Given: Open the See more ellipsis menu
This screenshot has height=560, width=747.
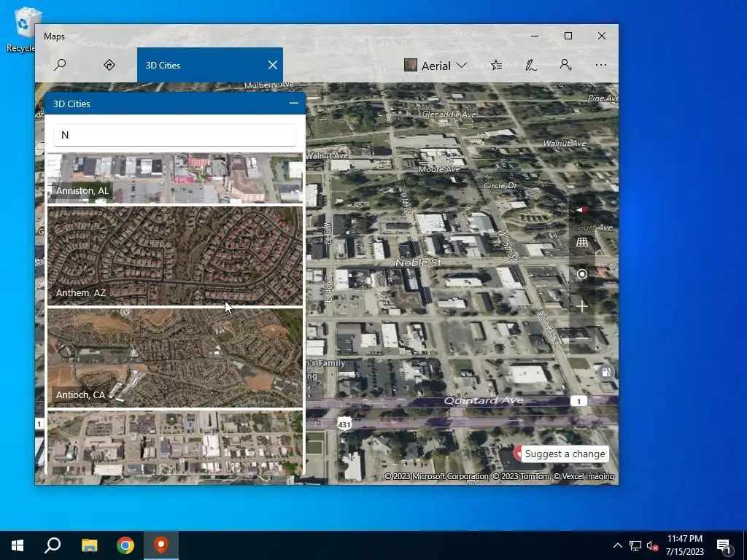Looking at the screenshot, I should (601, 65).
